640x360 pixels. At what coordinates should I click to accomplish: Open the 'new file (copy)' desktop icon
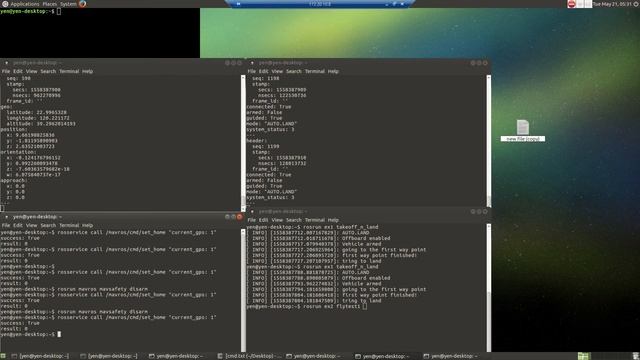[x=522, y=131]
